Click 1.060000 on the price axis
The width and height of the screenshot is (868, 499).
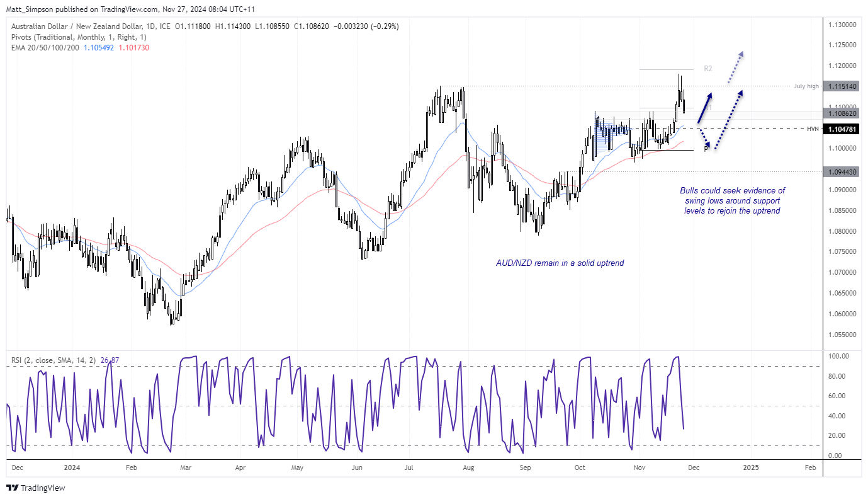(x=843, y=314)
